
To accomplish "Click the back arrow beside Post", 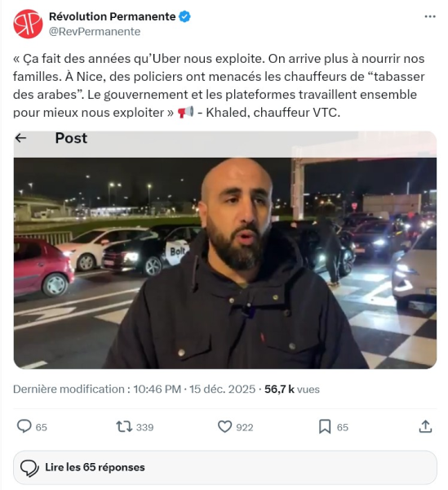I will coord(20,138).
